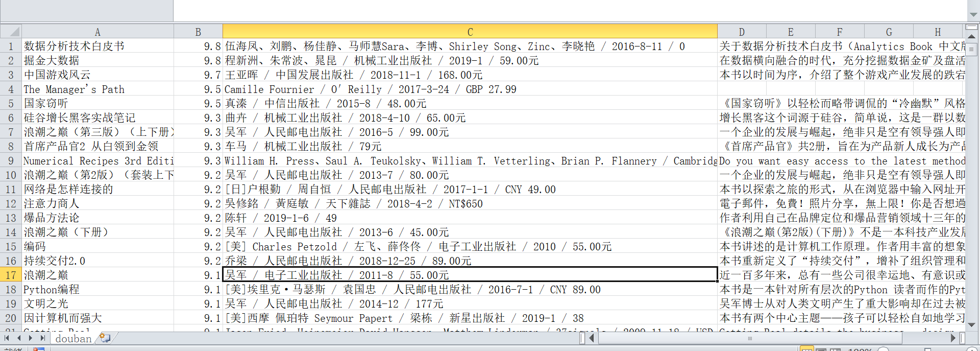The height and width of the screenshot is (351, 980).
Task: Click the horizontal scrollbar left arrow
Action: (592, 338)
